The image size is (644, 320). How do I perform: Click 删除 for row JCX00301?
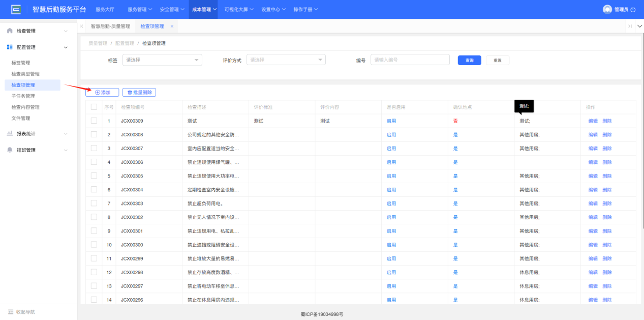607,231
